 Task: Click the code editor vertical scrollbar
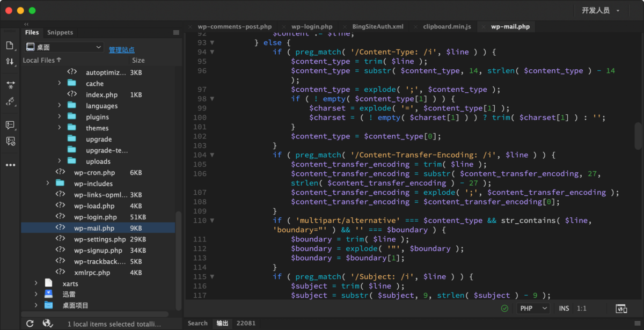coord(638,136)
